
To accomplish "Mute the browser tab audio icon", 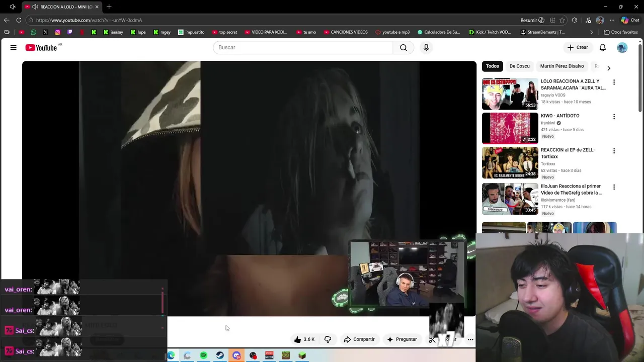I will pyautogui.click(x=35, y=7).
